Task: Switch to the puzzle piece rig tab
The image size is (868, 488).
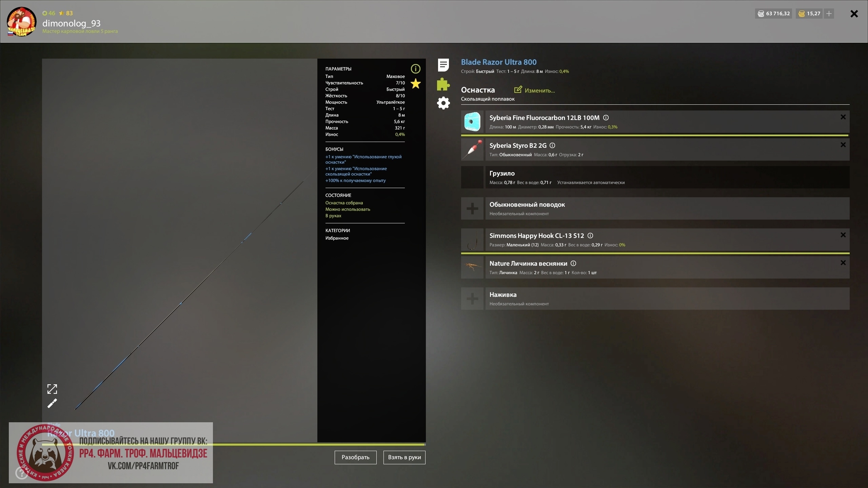Action: (443, 84)
